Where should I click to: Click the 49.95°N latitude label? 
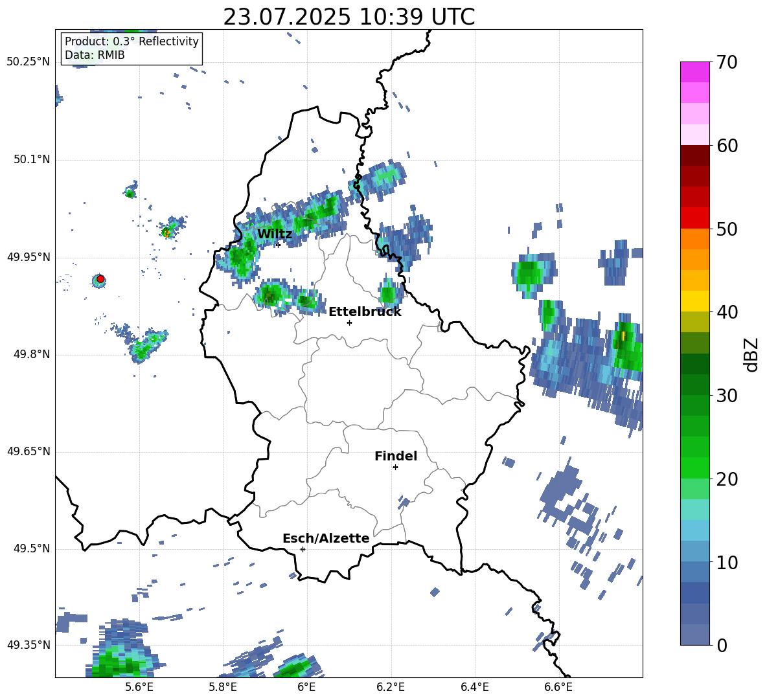[29, 256]
